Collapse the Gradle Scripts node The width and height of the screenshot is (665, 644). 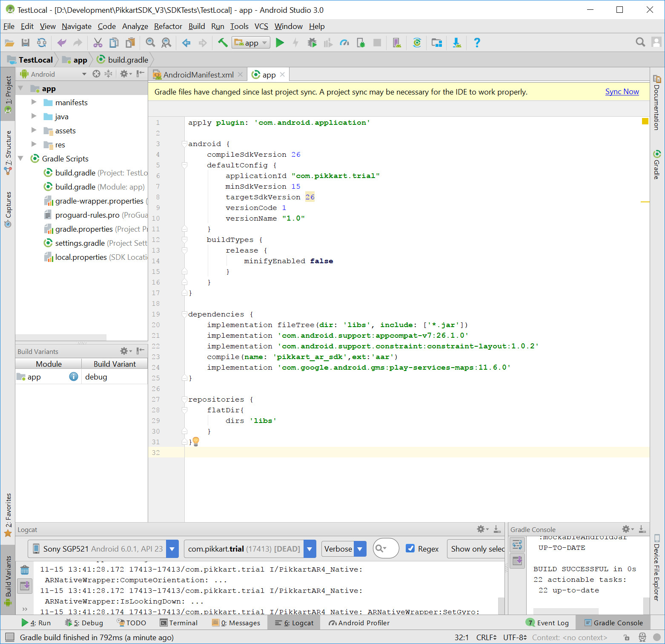(20, 158)
